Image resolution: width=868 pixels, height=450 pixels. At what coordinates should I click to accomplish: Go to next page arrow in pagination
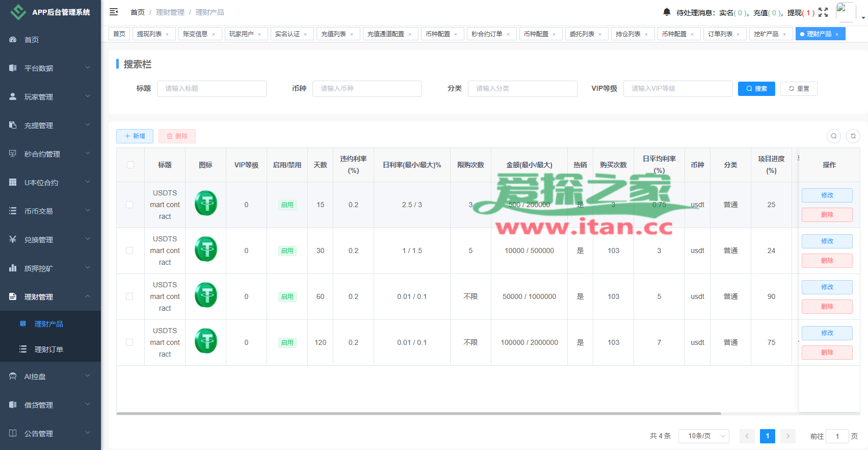(x=788, y=436)
